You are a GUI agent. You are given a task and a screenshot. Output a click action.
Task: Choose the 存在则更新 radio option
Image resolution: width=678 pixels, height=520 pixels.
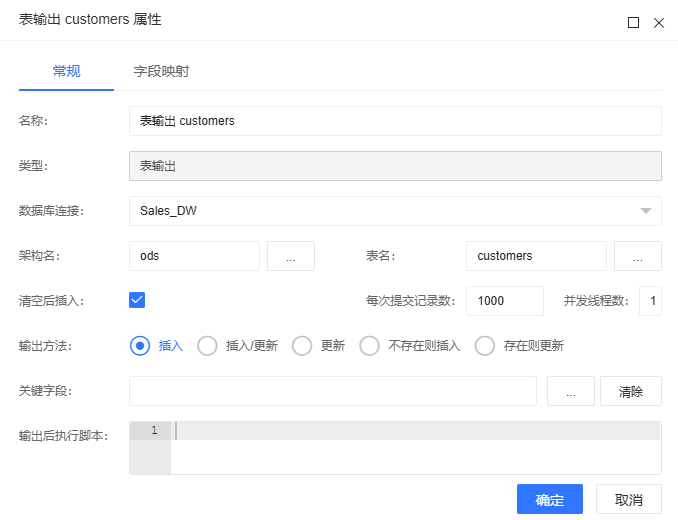click(485, 346)
